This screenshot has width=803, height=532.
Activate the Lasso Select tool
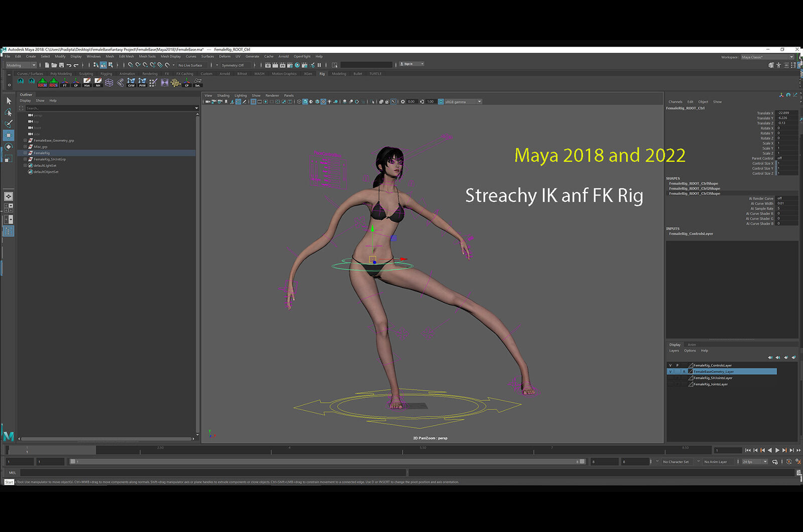[x=9, y=112]
